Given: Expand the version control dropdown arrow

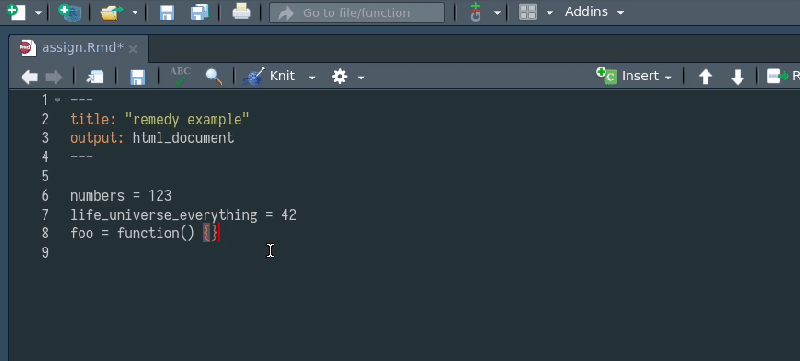Looking at the screenshot, I should [497, 13].
